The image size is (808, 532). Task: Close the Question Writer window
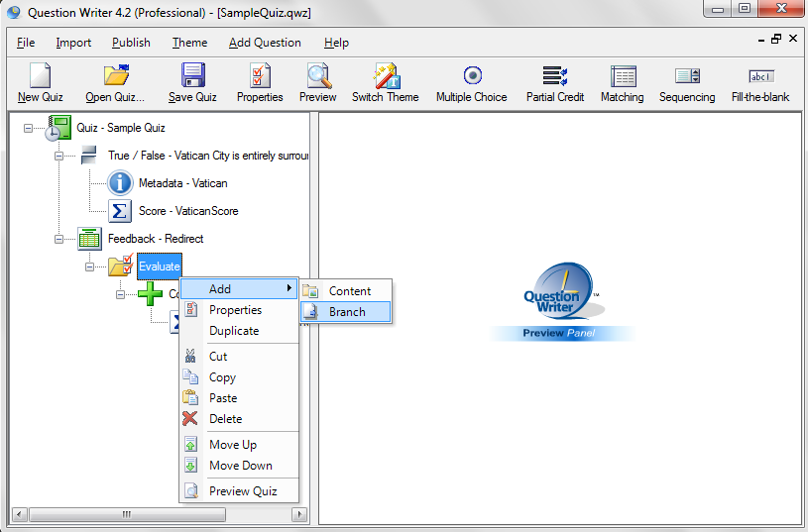781,8
